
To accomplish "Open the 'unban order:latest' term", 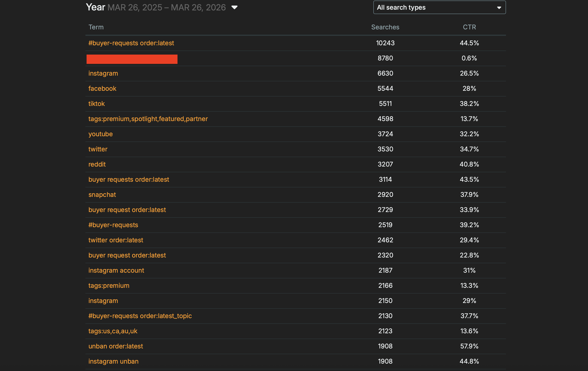I will pos(116,346).
